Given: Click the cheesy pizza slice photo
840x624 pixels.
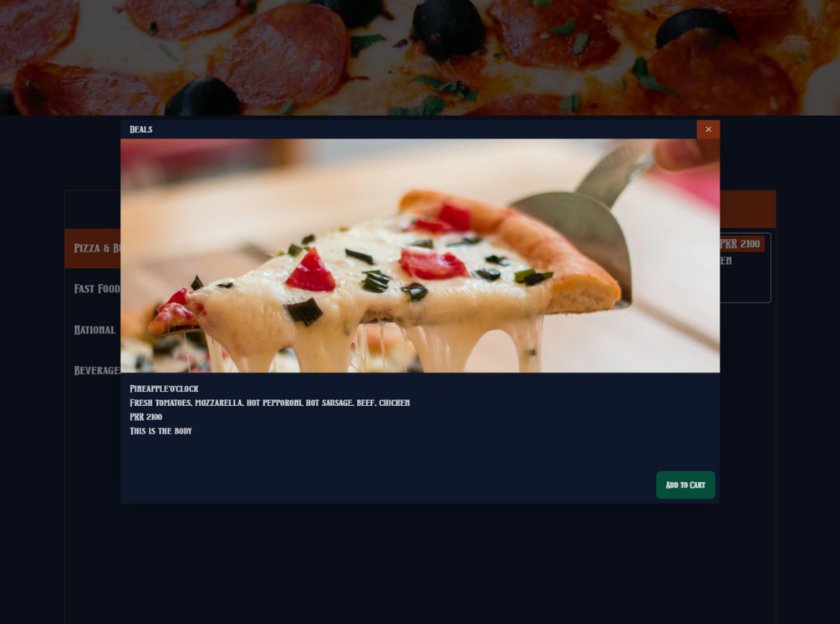Looking at the screenshot, I should tap(420, 256).
